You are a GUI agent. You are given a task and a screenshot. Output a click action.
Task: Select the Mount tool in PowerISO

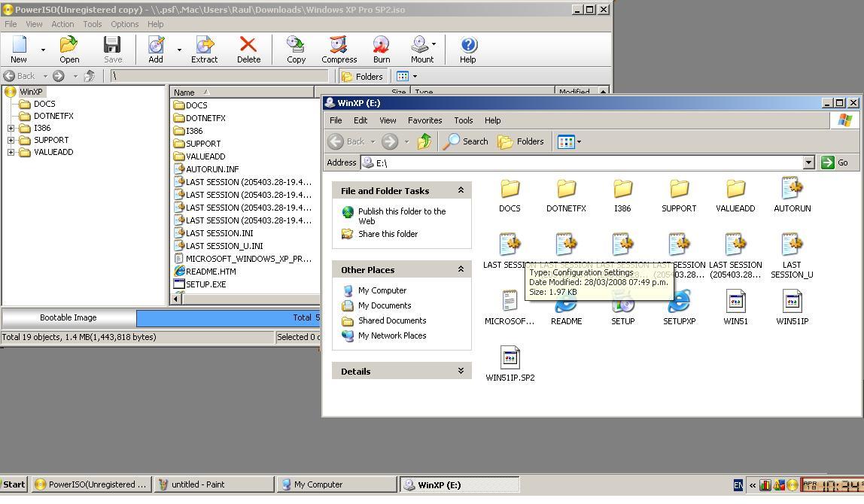coord(420,48)
